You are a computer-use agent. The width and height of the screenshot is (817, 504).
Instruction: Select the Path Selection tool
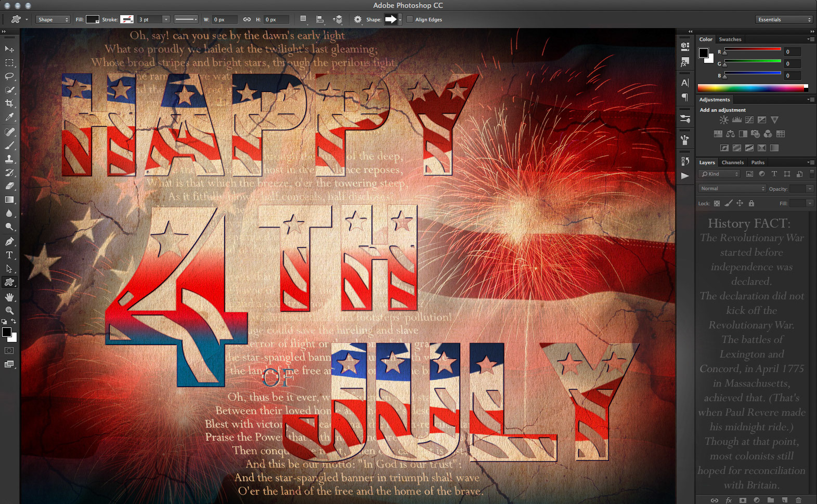[9, 269]
